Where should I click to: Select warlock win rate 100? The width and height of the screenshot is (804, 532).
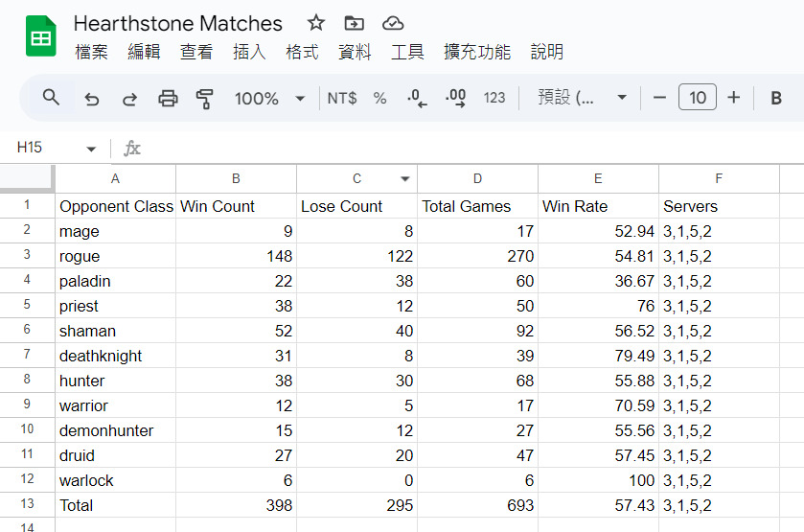click(x=598, y=480)
